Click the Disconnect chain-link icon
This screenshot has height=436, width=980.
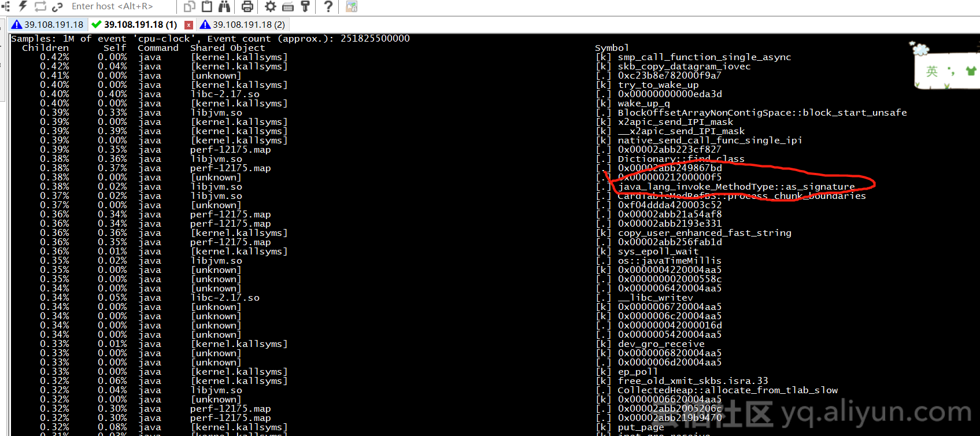(57, 6)
